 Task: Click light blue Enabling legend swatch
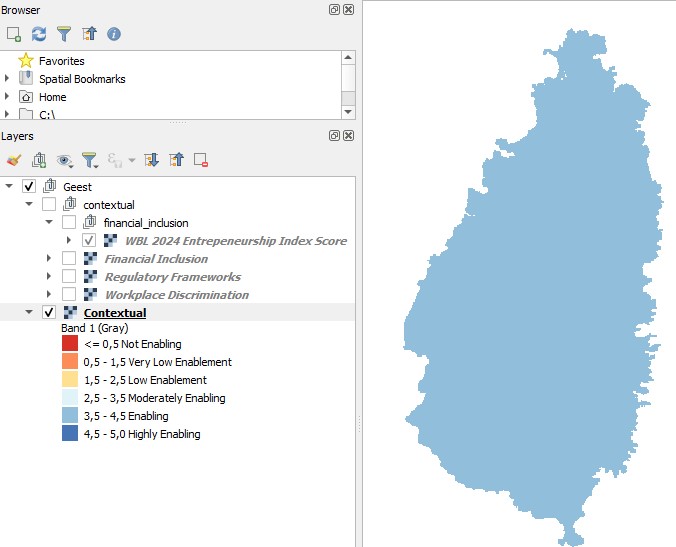point(70,416)
